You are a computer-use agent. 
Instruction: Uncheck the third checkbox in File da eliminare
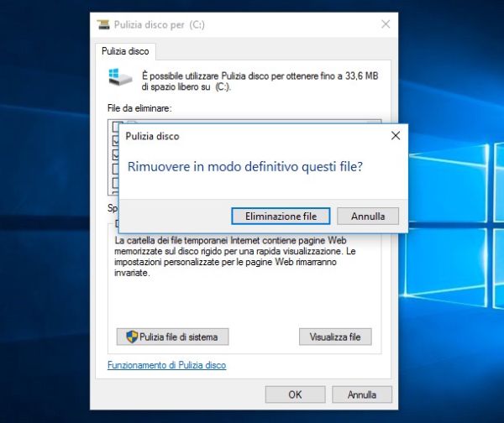[x=115, y=155]
